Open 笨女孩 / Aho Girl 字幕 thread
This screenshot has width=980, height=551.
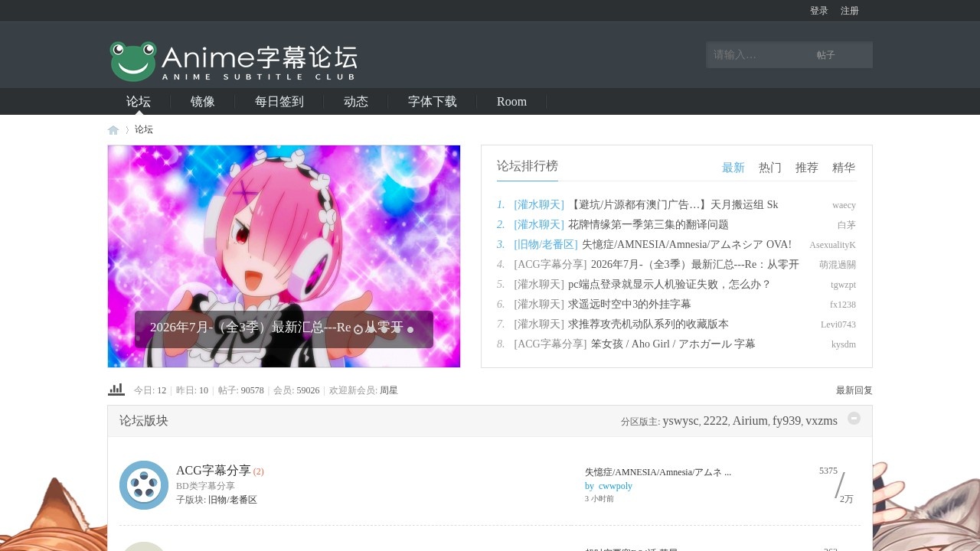(673, 344)
